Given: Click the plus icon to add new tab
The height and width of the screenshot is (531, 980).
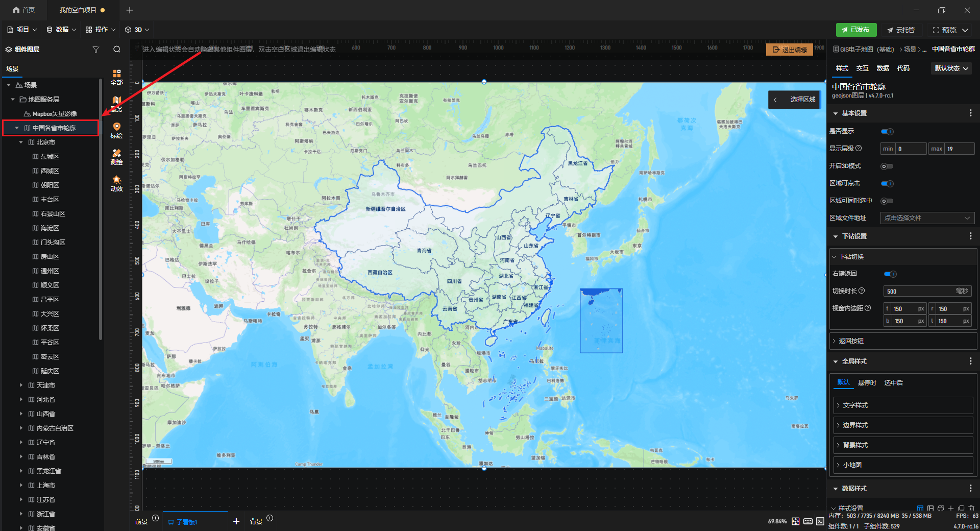Looking at the screenshot, I should tap(130, 10).
